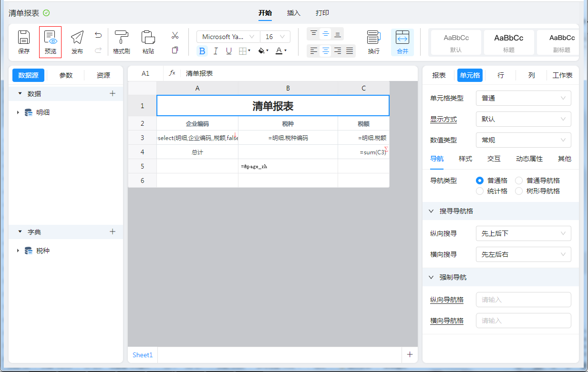This screenshot has width=588, height=372.
Task: Select the Sheet1 sheet tab
Action: coord(143,355)
